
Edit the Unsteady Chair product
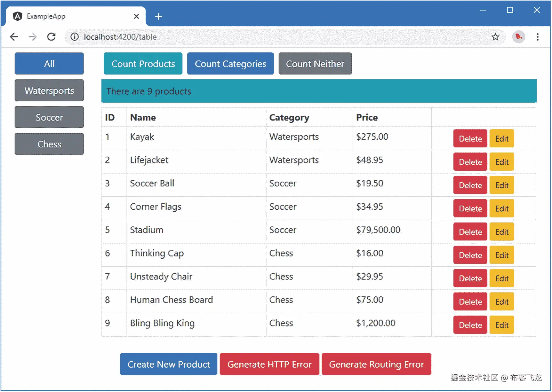[502, 278]
